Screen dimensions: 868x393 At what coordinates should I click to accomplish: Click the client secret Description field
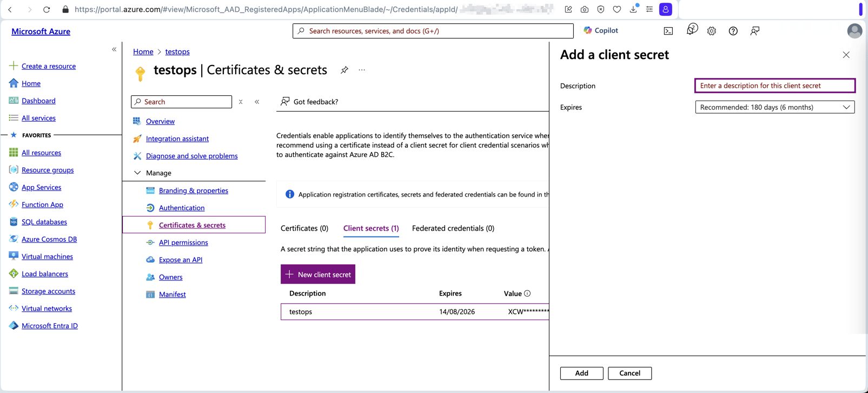click(774, 86)
